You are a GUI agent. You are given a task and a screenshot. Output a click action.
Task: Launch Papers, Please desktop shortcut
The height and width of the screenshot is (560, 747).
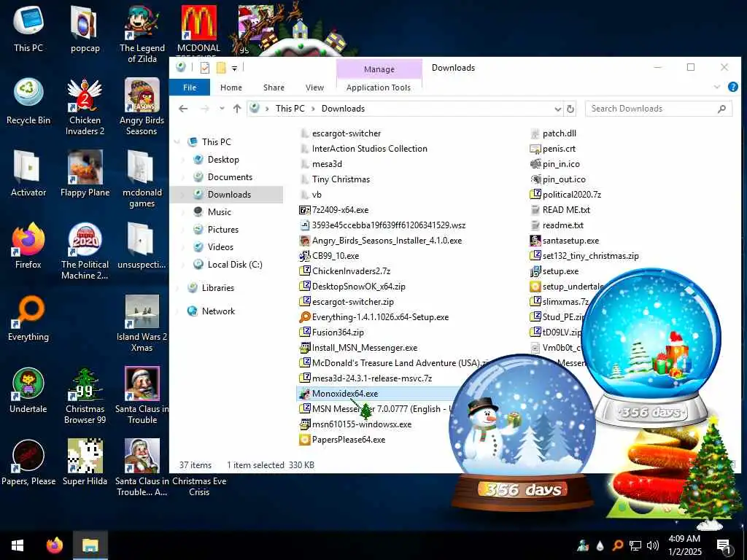click(28, 462)
